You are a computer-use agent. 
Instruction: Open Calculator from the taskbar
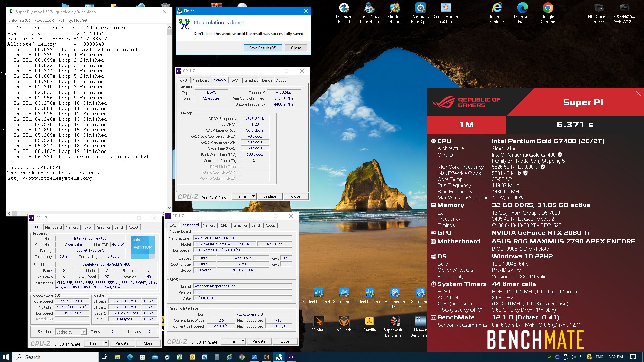(x=217, y=357)
